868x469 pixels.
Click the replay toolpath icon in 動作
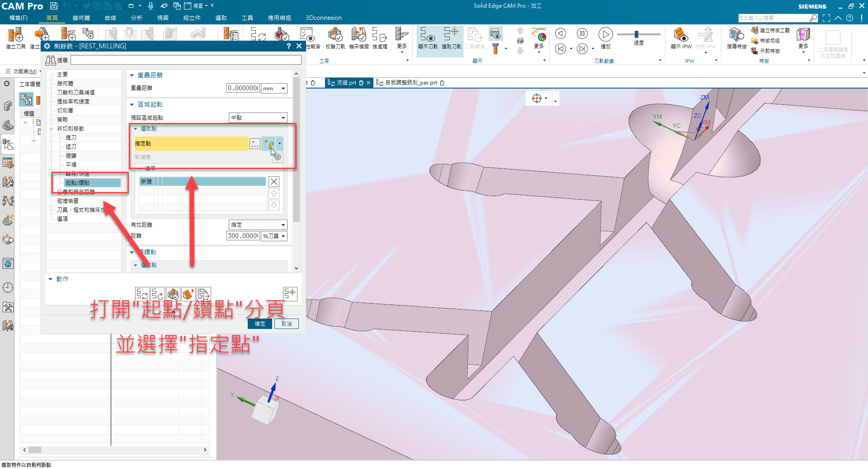pos(158,294)
